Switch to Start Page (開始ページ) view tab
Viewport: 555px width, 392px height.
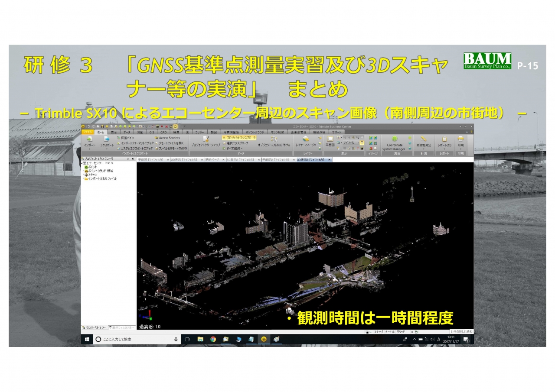(212, 160)
